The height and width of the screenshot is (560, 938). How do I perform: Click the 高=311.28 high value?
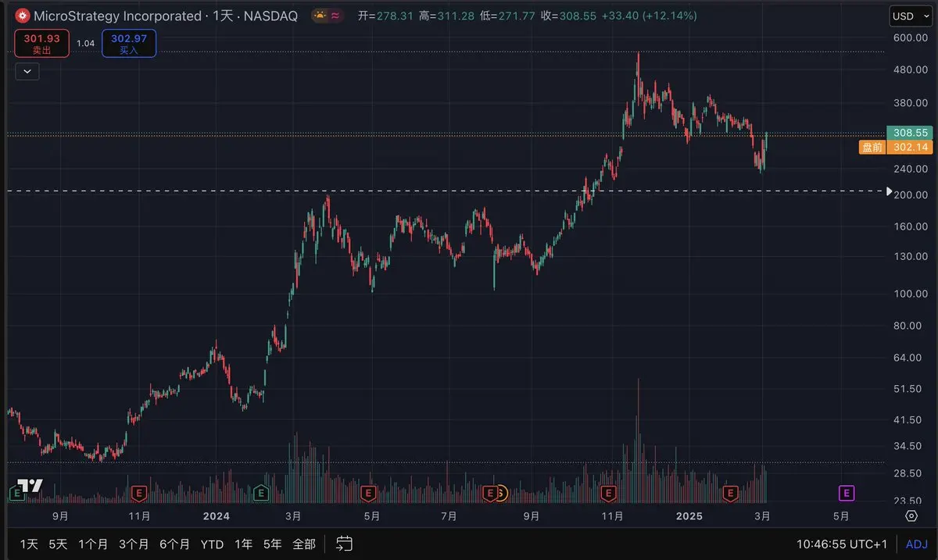(x=446, y=16)
